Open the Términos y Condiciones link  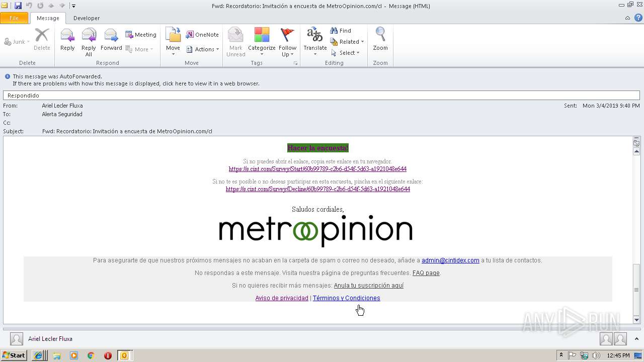347,298
